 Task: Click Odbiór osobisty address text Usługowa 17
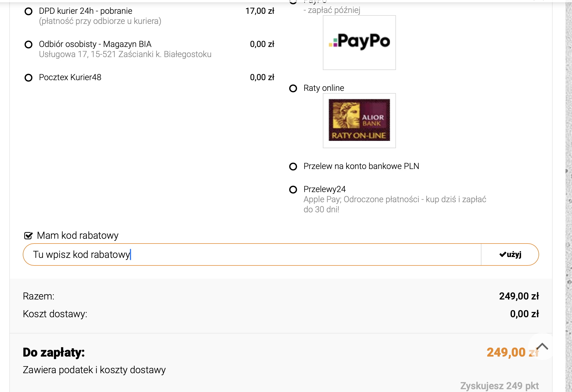pyautogui.click(x=125, y=54)
